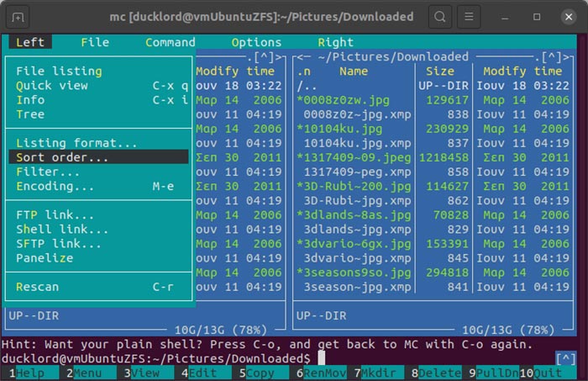Image resolution: width=588 pixels, height=381 pixels.
Task: Select file *3D-Rubi~200.jpg
Action: 355,186
